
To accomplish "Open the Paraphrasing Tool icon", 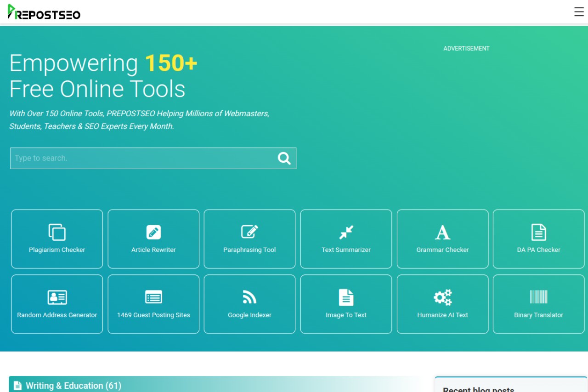I will tap(249, 232).
